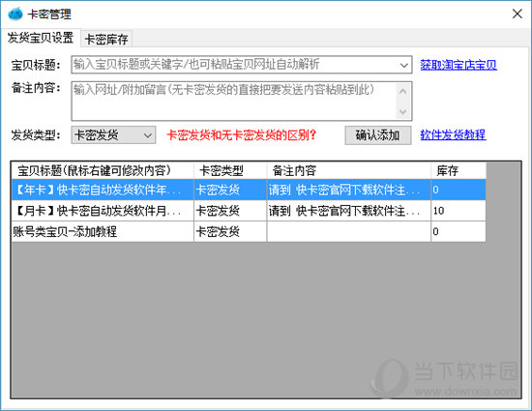Click the table's 备注内容 column header

click(x=348, y=170)
